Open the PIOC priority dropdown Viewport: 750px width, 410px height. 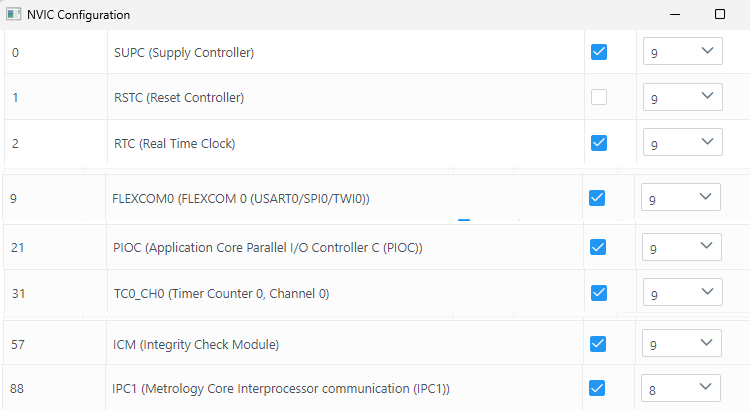click(682, 248)
